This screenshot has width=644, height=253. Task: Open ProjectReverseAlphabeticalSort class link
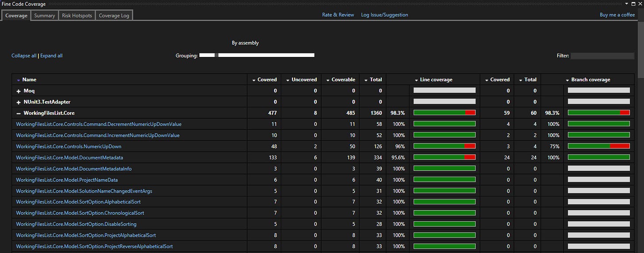pos(94,246)
